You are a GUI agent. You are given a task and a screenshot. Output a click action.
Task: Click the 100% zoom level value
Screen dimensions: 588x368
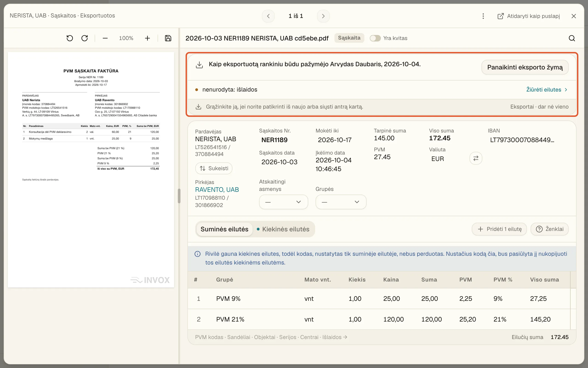point(126,38)
